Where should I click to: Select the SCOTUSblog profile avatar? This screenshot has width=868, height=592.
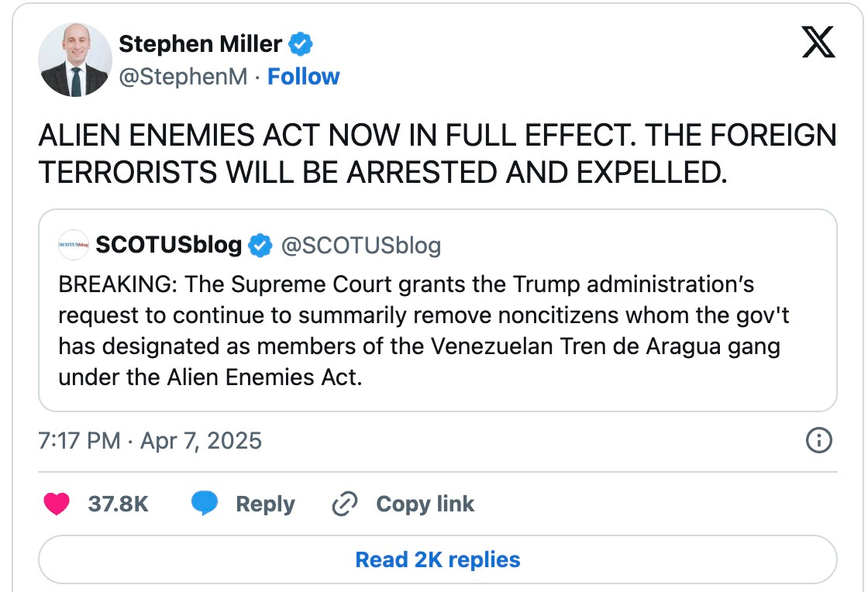pyautogui.click(x=73, y=245)
